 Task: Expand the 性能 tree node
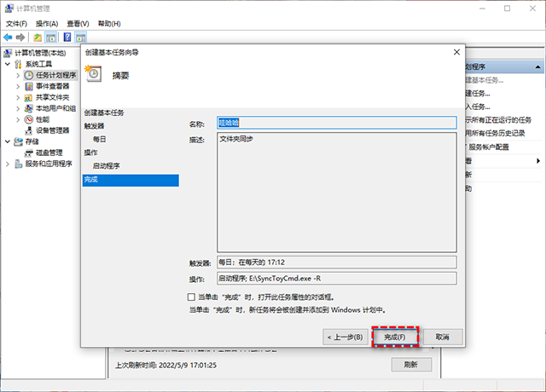tap(18, 119)
